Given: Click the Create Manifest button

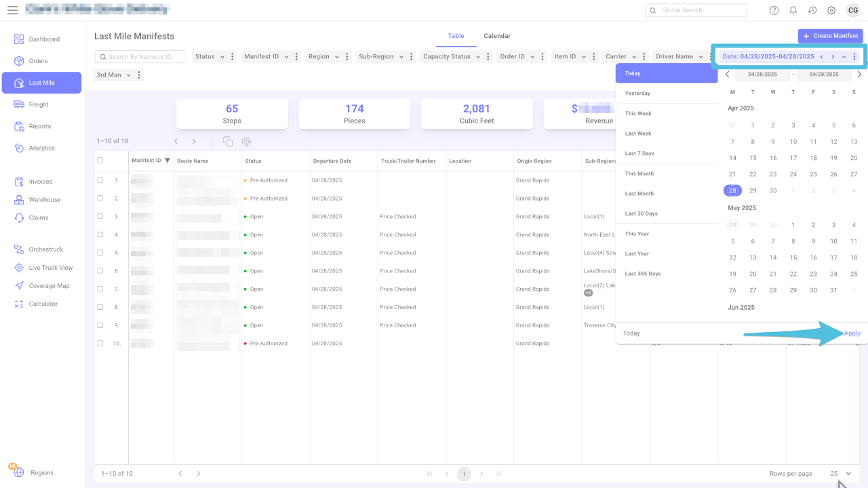Looking at the screenshot, I should coord(831,36).
